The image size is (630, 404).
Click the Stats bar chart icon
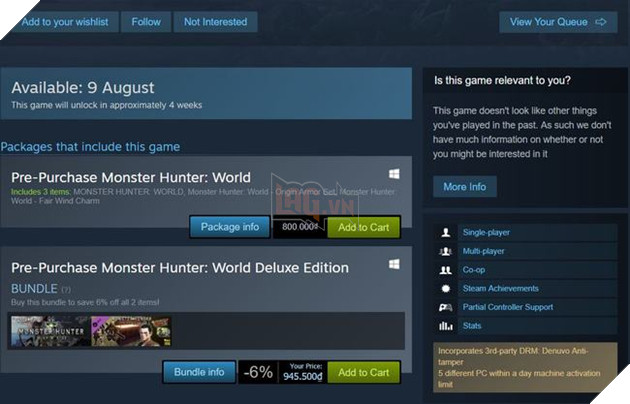[446, 326]
